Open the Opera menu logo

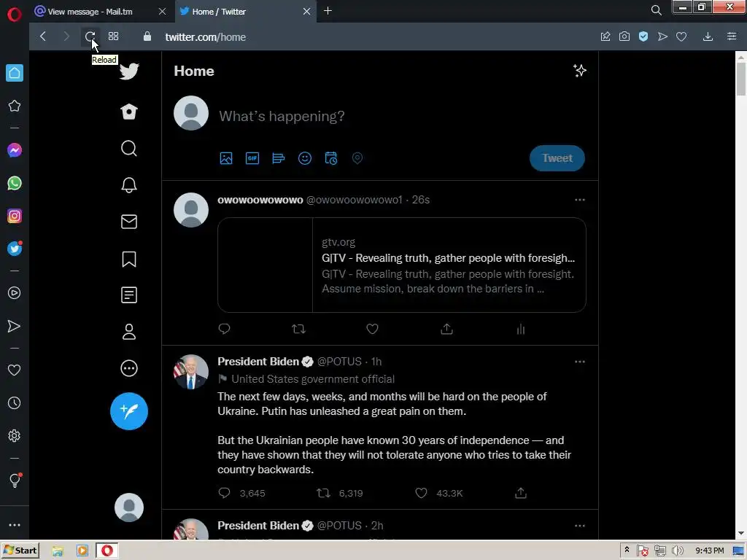[x=15, y=15]
